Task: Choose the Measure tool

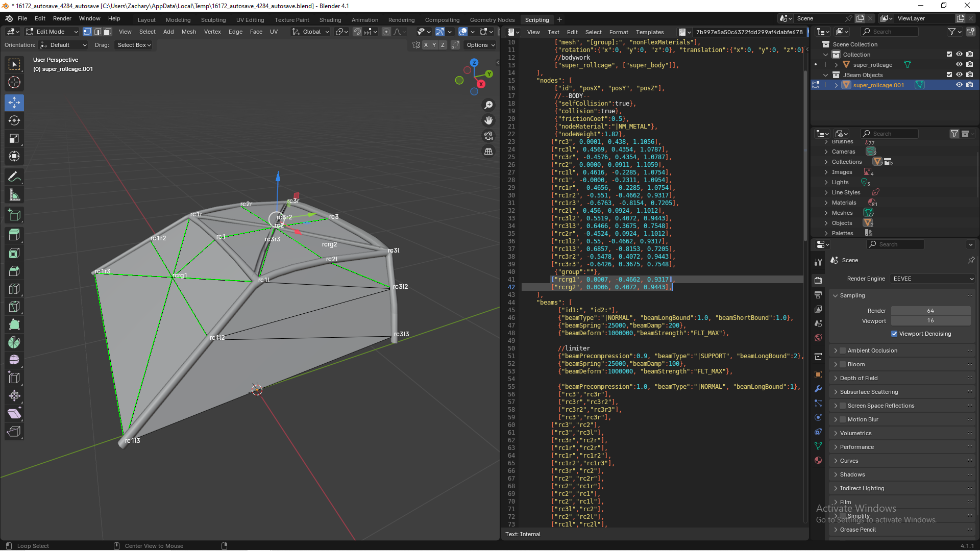Action: [14, 195]
